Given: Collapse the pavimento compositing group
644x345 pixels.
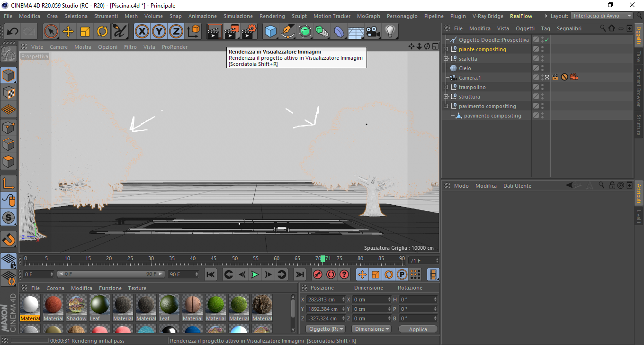Looking at the screenshot, I should coord(446,106).
